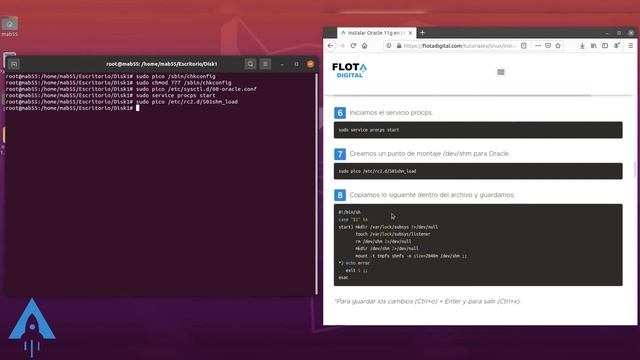Open page actions three-dot menu
The height and width of the screenshot is (360, 640).
[538, 46]
